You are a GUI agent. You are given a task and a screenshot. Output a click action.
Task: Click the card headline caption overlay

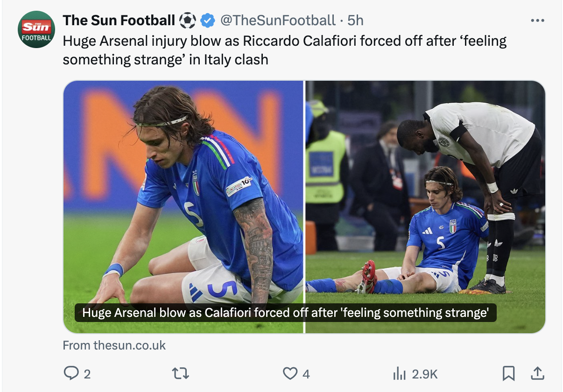tap(285, 313)
